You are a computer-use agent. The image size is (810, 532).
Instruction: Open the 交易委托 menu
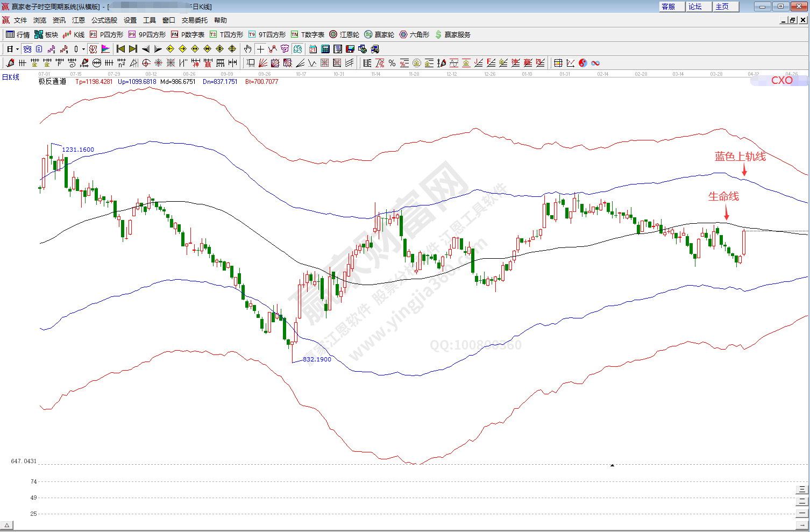[x=194, y=20]
